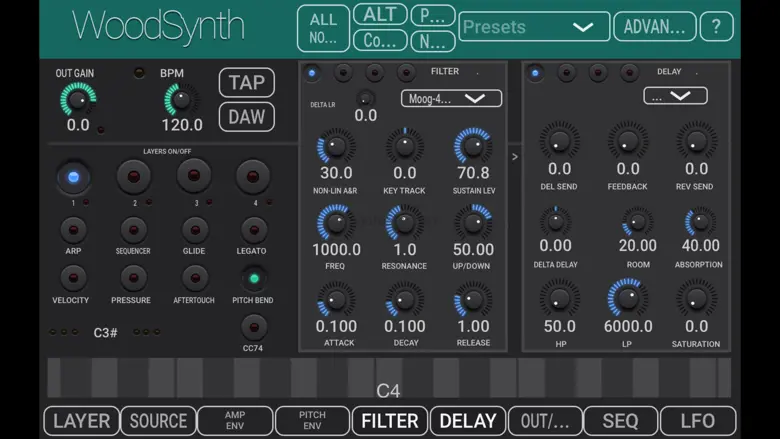Click the filter RESONANCE knob
780x439 pixels.
(405, 223)
